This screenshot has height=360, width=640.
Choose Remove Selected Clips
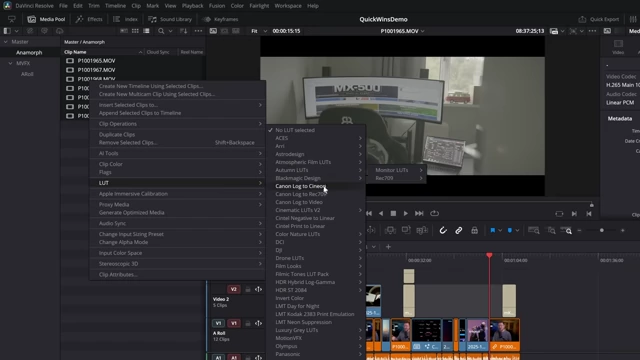coord(178,142)
